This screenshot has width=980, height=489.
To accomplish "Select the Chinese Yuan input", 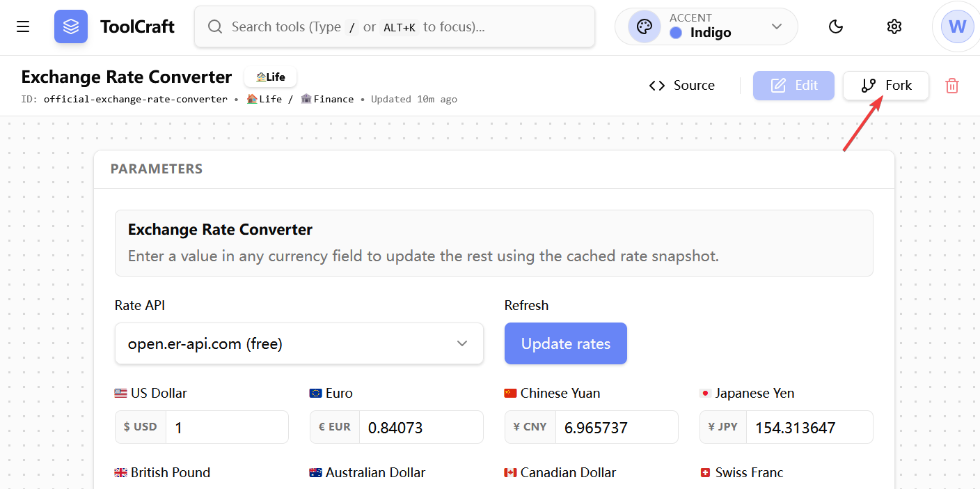I will (x=615, y=427).
